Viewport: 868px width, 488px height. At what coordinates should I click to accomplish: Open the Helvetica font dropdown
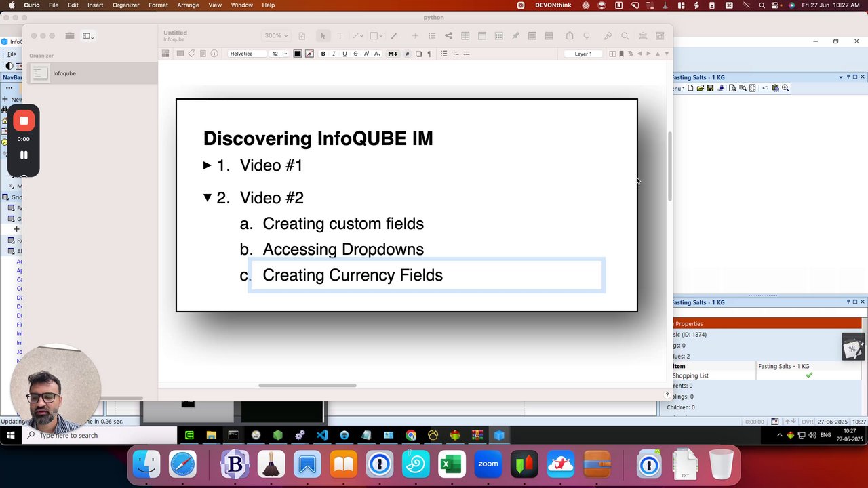coord(245,54)
